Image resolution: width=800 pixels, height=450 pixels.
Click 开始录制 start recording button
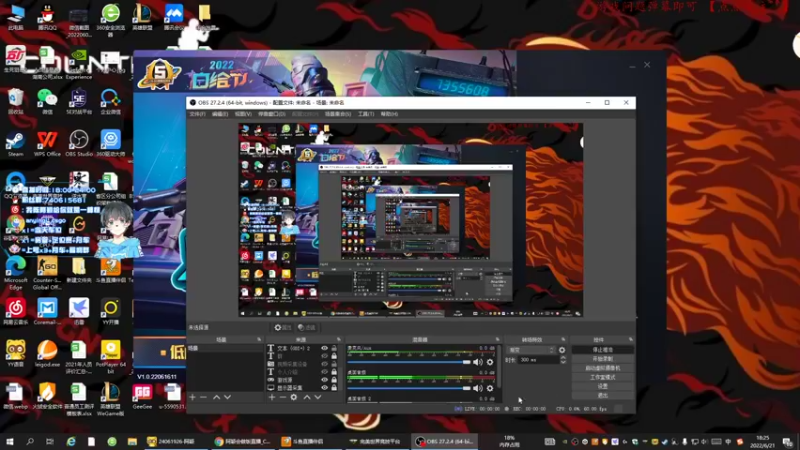(x=603, y=359)
